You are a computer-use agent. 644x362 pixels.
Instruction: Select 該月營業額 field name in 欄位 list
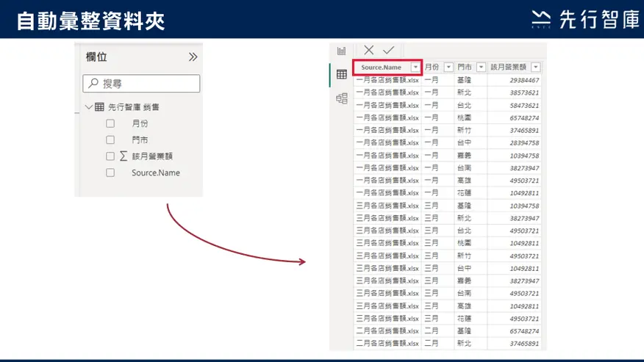[152, 156]
